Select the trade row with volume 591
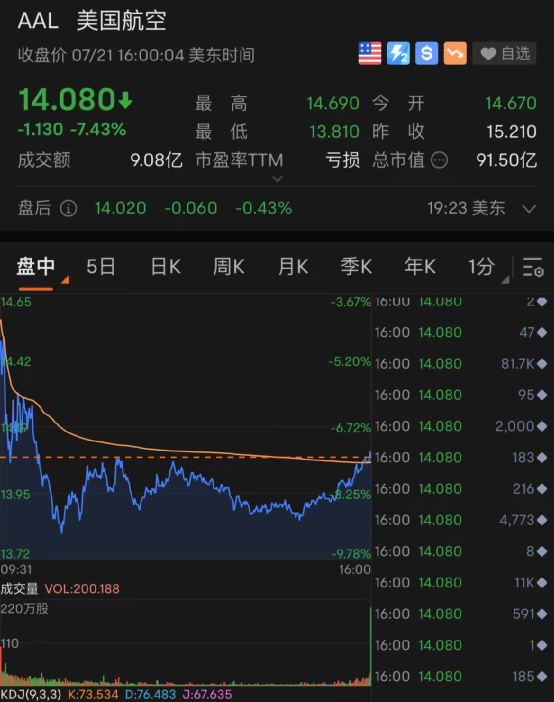The height and width of the screenshot is (702, 554). click(461, 613)
